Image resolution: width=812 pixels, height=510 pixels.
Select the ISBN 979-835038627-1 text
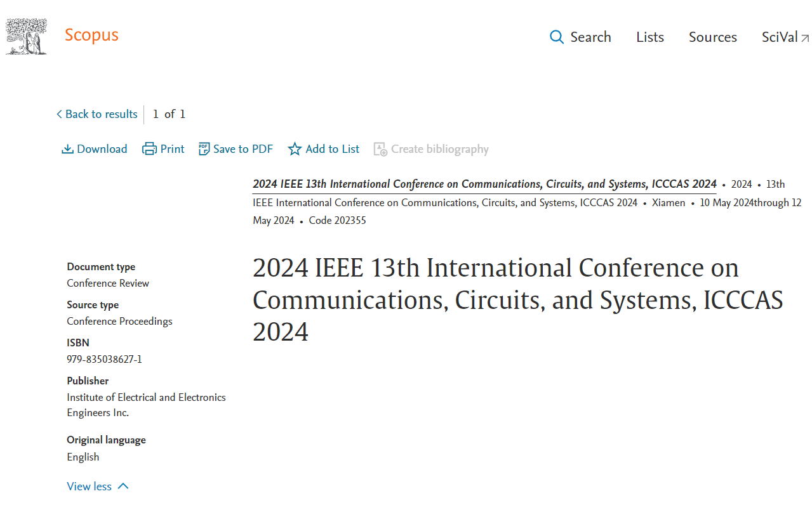click(104, 359)
